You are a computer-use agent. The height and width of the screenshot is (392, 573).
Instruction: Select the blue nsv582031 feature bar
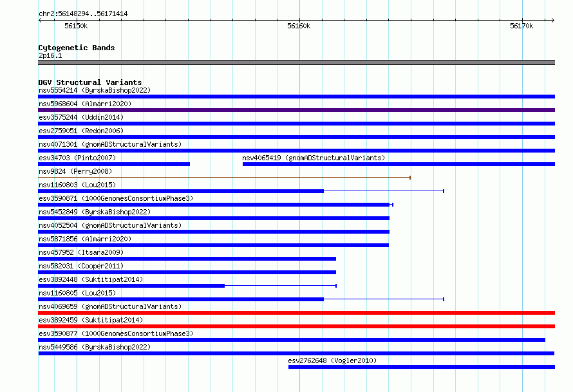click(187, 272)
